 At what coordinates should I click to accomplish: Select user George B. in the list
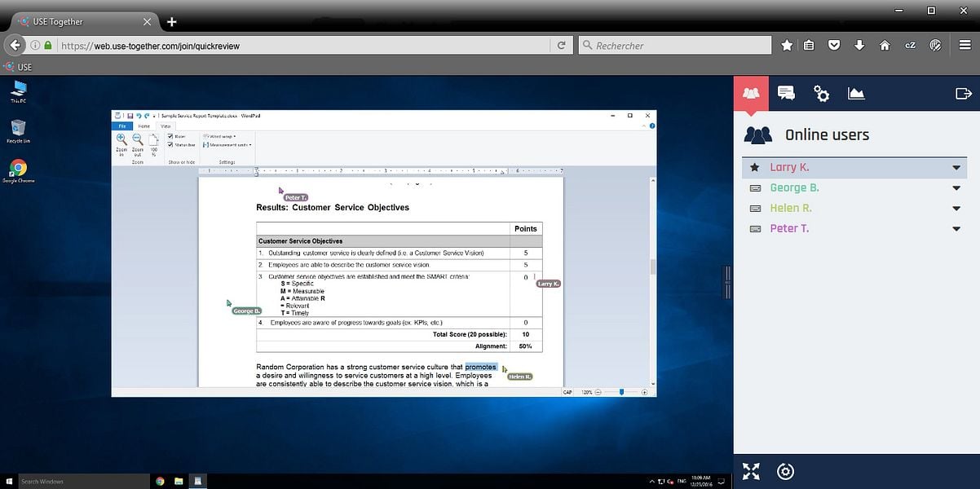coord(854,187)
